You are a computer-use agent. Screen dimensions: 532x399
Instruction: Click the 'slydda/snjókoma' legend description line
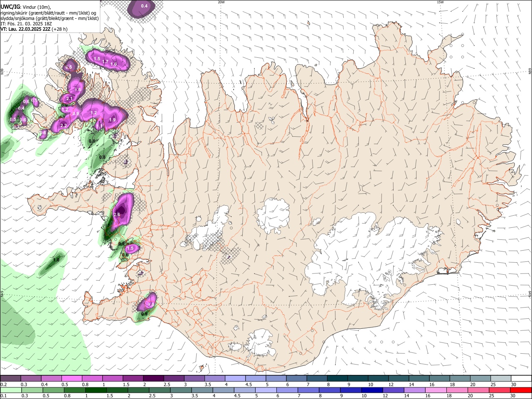click(49, 18)
